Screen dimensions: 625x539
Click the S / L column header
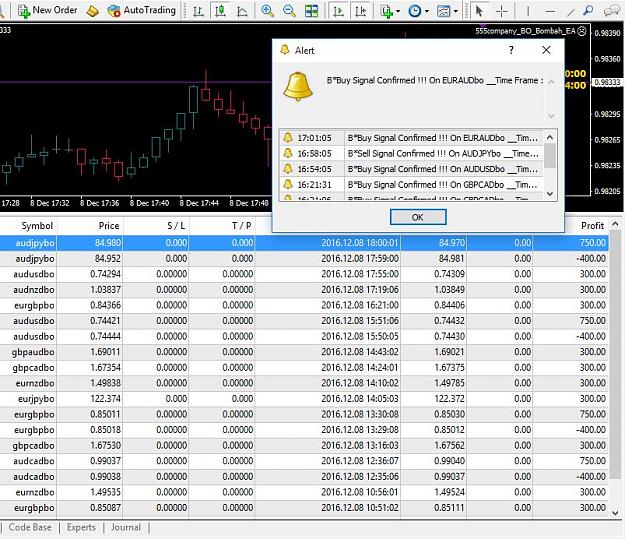[x=176, y=226]
